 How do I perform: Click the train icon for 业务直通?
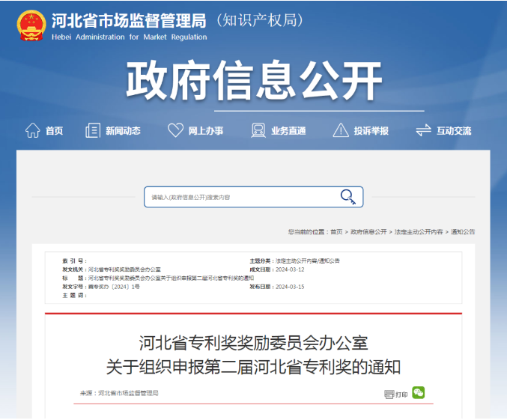[258, 130]
